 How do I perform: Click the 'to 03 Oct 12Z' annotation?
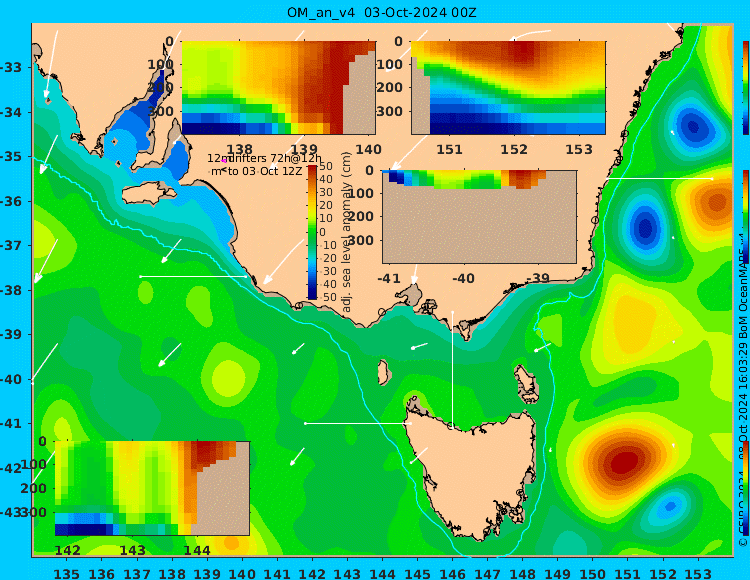[x=265, y=171]
